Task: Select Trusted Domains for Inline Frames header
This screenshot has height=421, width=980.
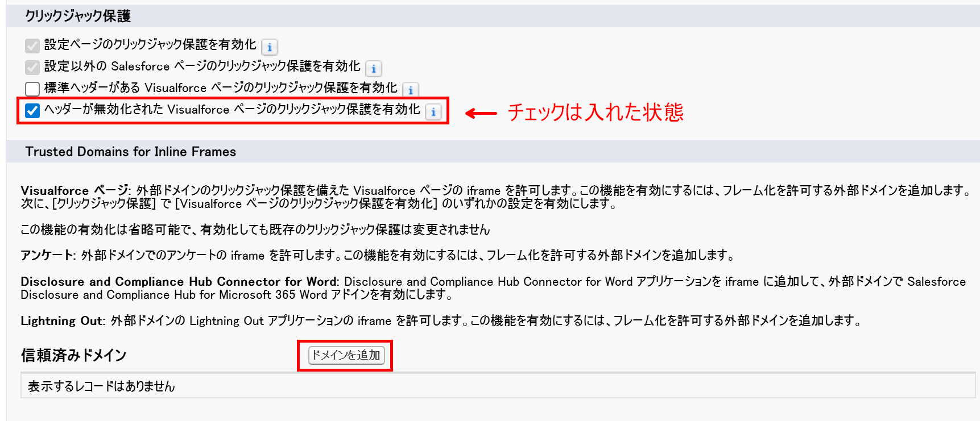Action: click(131, 152)
